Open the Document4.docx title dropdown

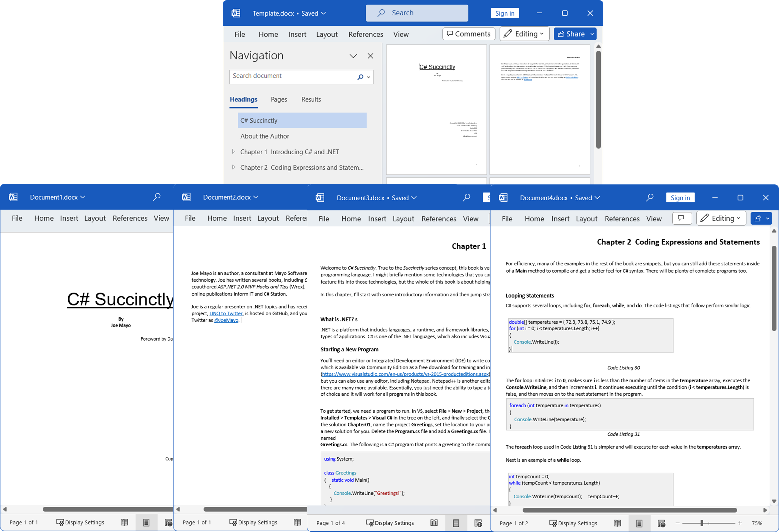click(597, 197)
